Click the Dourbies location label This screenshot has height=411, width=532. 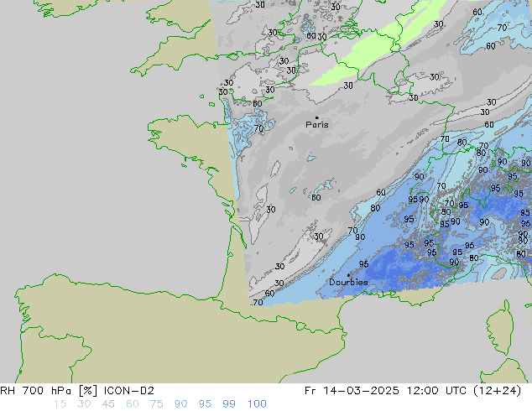[348, 282]
